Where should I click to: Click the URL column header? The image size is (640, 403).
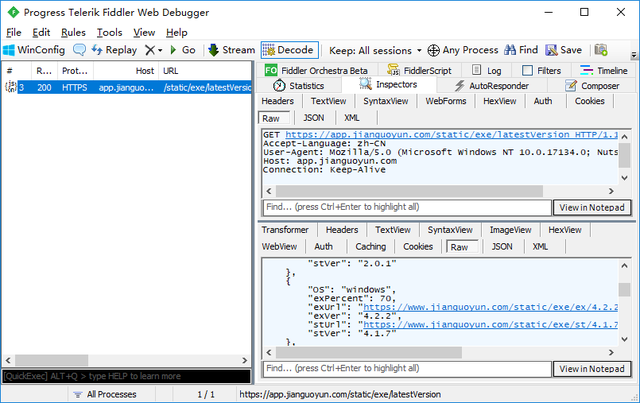tap(205, 71)
